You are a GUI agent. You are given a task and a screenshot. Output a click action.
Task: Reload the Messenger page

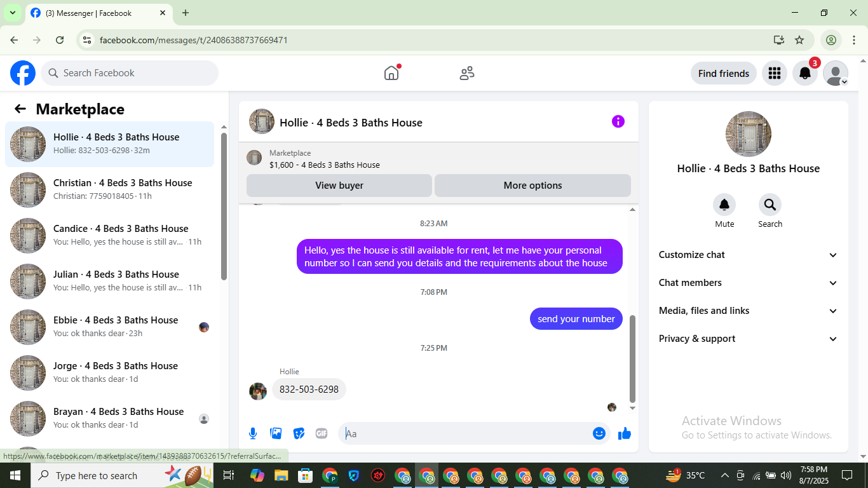60,40
